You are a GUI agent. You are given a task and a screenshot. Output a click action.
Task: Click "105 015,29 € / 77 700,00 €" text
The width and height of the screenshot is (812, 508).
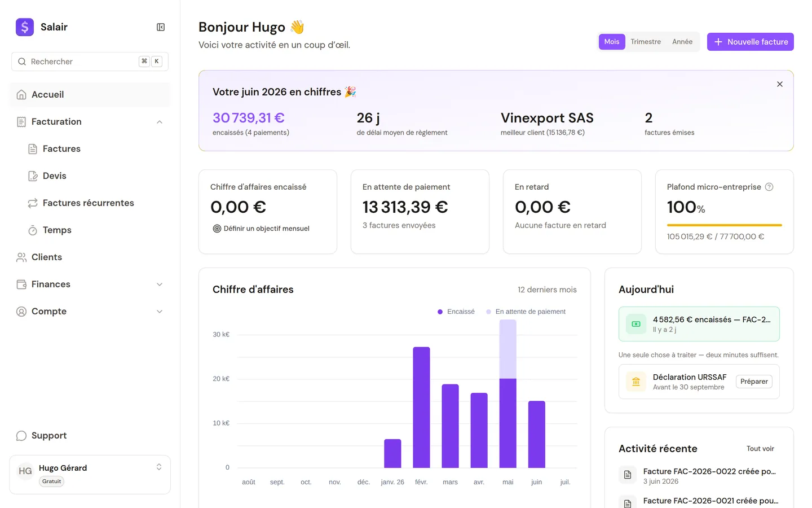(716, 237)
